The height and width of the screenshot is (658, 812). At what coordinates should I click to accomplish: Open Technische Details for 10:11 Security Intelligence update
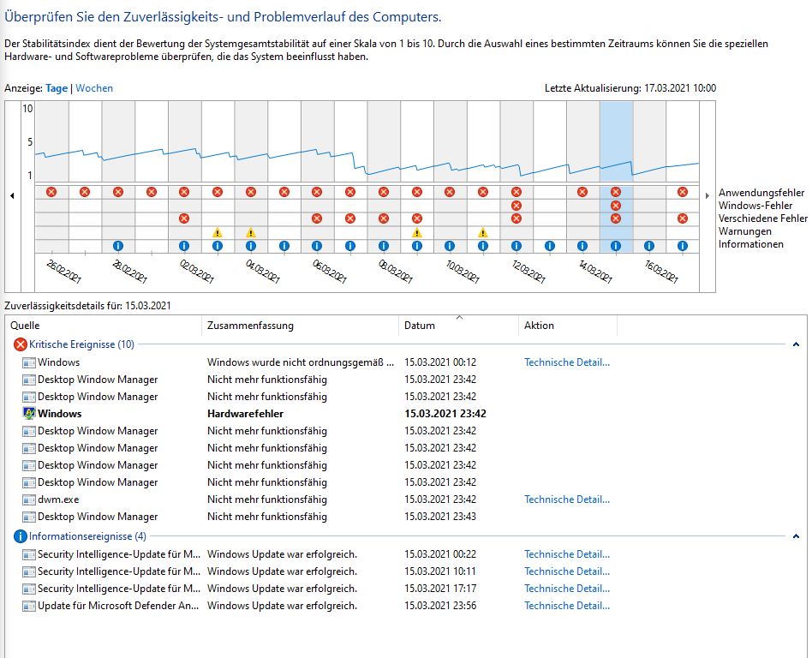(x=567, y=571)
